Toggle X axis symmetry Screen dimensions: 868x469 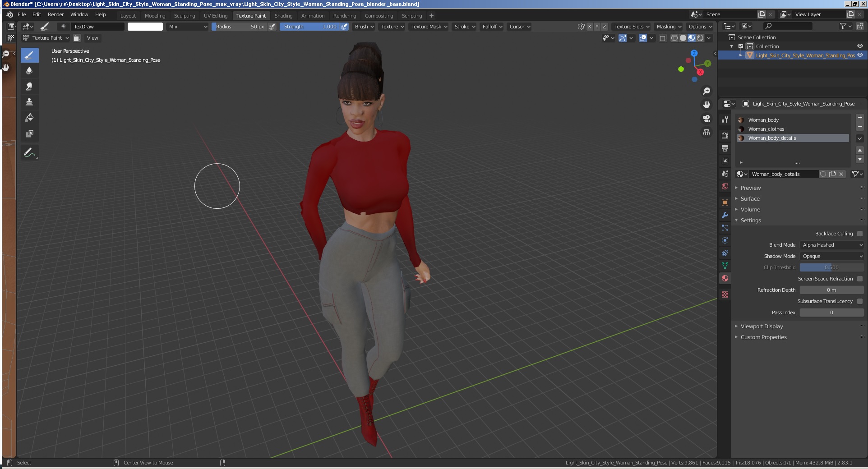(x=589, y=27)
